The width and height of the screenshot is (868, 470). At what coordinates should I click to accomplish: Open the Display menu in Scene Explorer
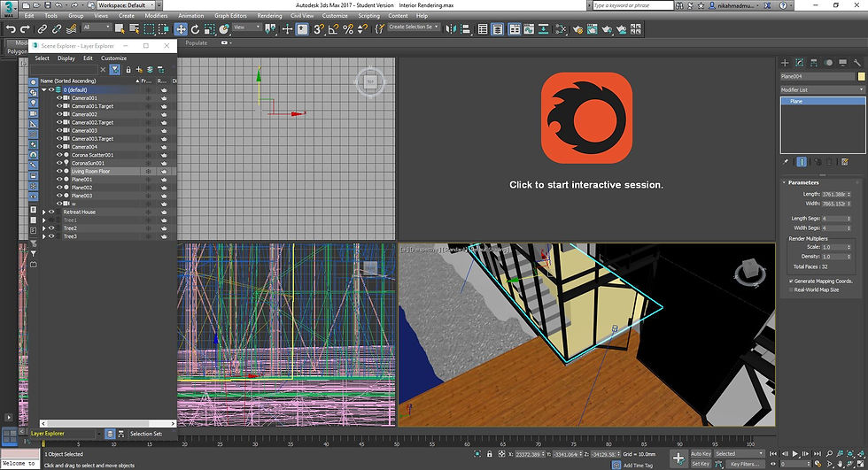[66, 58]
